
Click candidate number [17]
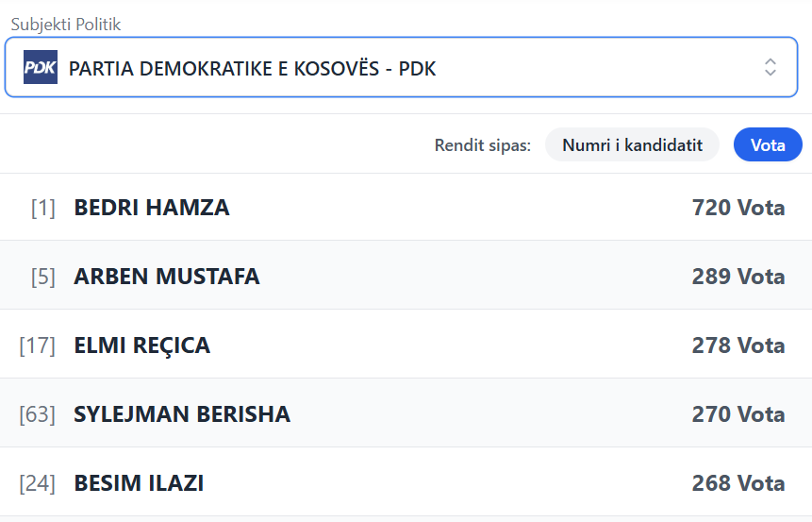point(38,345)
